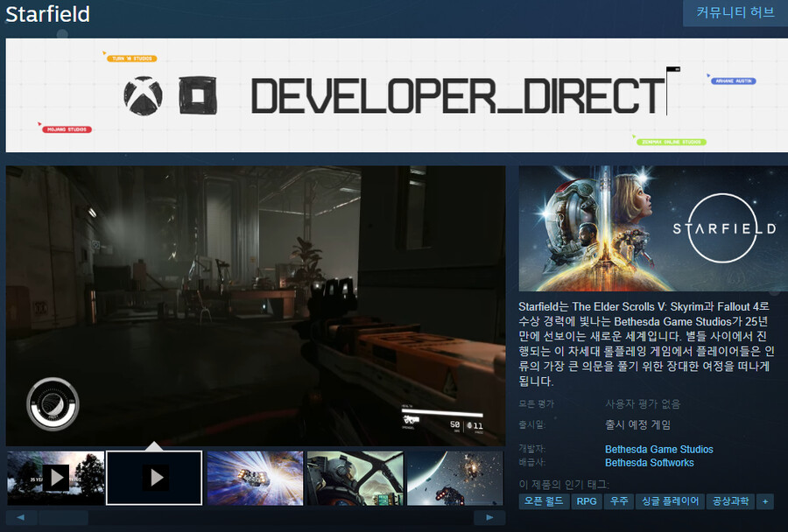The height and width of the screenshot is (532, 788).
Task: Open the Bethesda Game Studios developer link
Action: 658,449
